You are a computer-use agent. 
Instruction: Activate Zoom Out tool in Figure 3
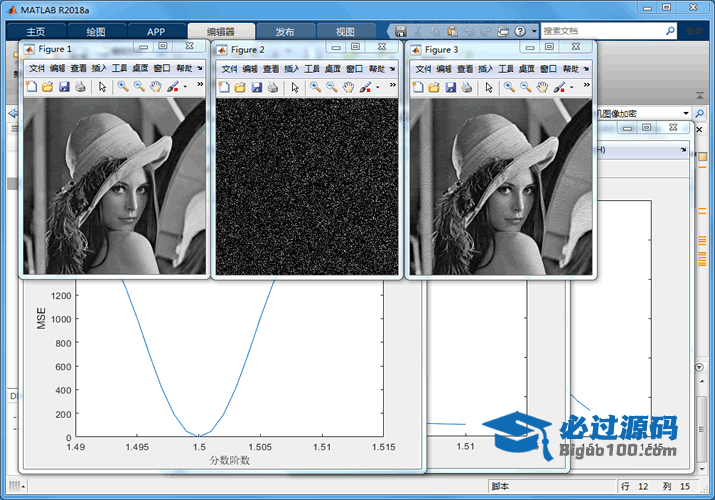click(x=526, y=87)
